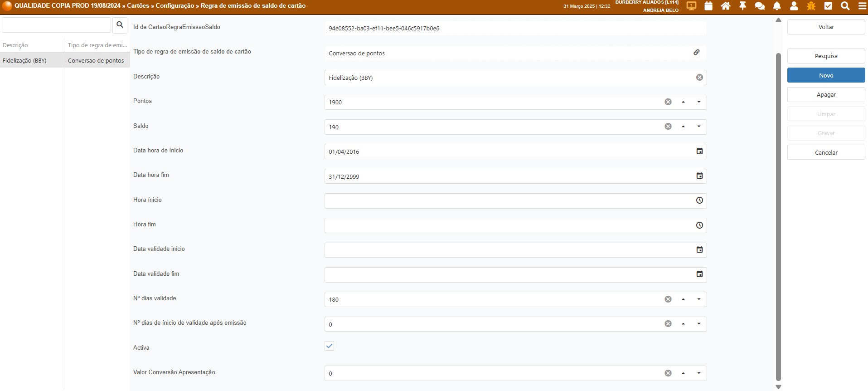Sort list by Tipo de regra column header

pos(97,45)
